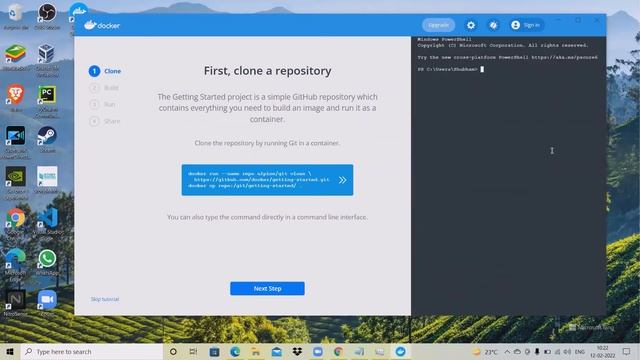Open the Docker troubleshoot bug icon
This screenshot has width=640, height=360.
[x=493, y=25]
